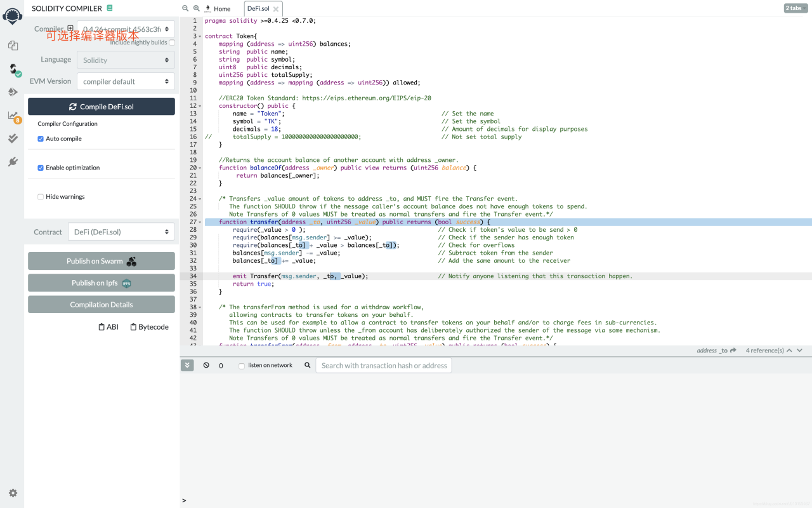
Task: Close the DeFi.sol tab
Action: pos(275,10)
